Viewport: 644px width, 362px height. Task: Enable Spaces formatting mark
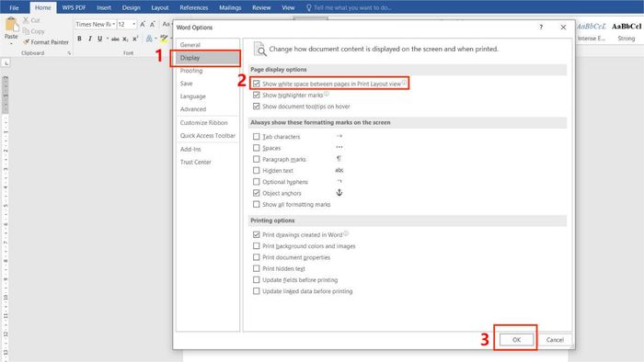tap(257, 148)
